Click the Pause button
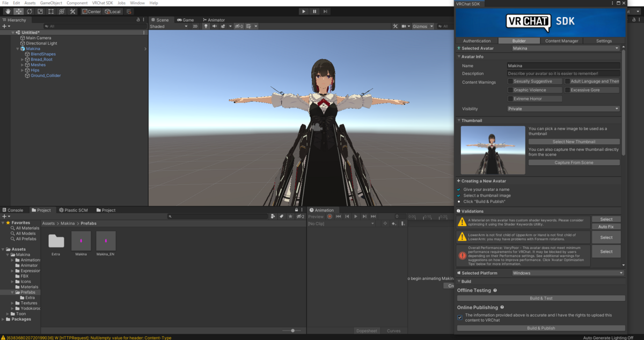644x340 pixels. point(314,11)
